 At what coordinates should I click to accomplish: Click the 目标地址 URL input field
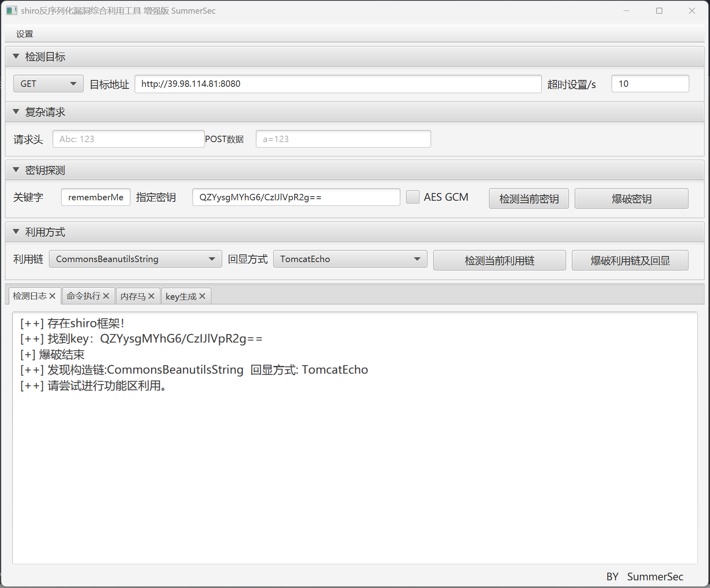coord(338,84)
